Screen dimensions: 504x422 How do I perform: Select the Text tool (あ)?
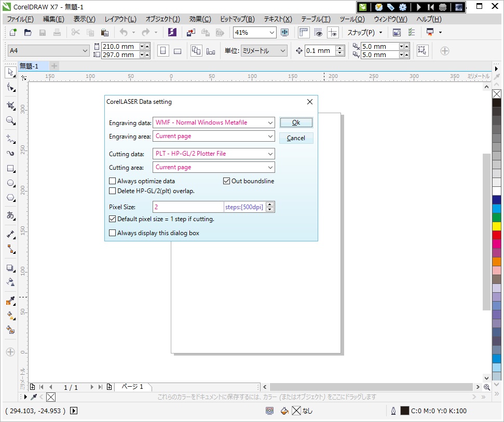point(10,215)
